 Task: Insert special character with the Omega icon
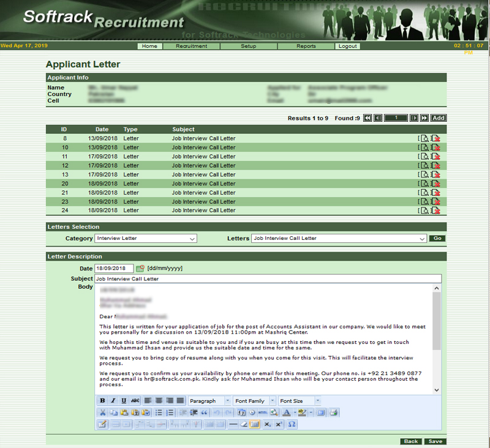[292, 424]
